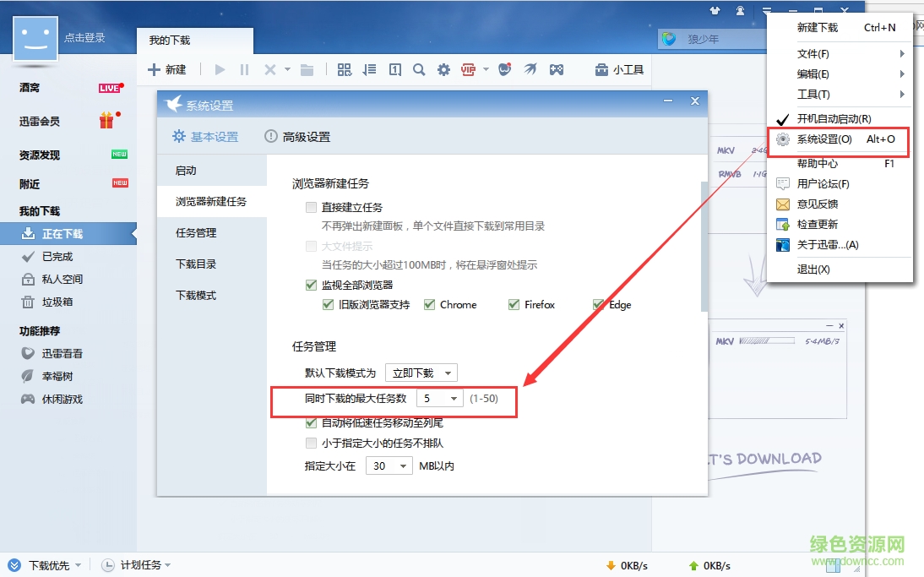Viewport: 924px width, 577px height.
Task: Click the gamepad game center icon
Action: tap(557, 69)
